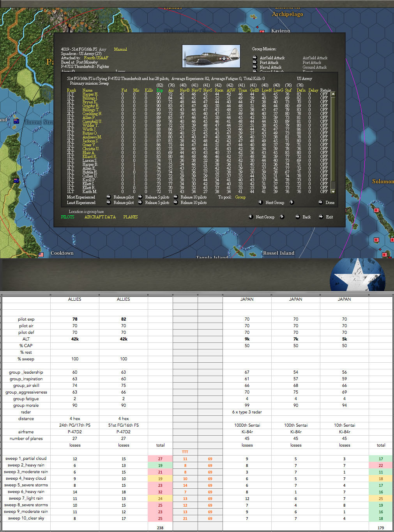Viewport: 394px width, 532px height.
Task: Toggle Retain OFF for Allen P.
Action: tap(324, 117)
